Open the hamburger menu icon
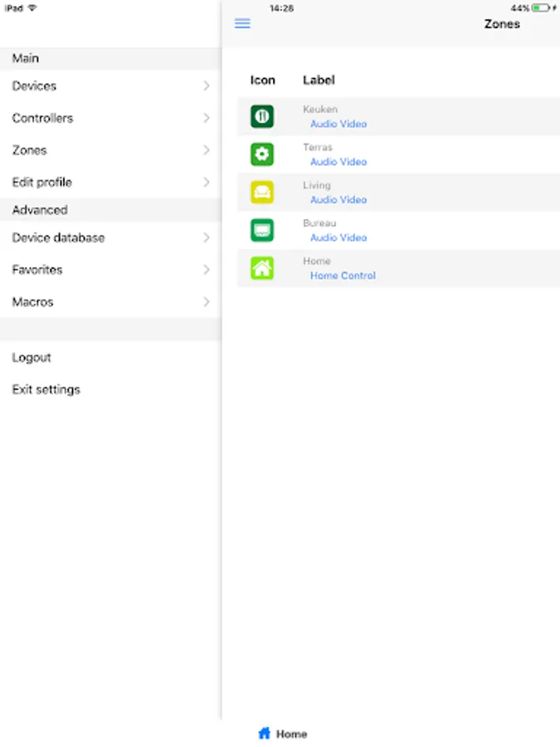The height and width of the screenshot is (747, 560). (x=242, y=23)
